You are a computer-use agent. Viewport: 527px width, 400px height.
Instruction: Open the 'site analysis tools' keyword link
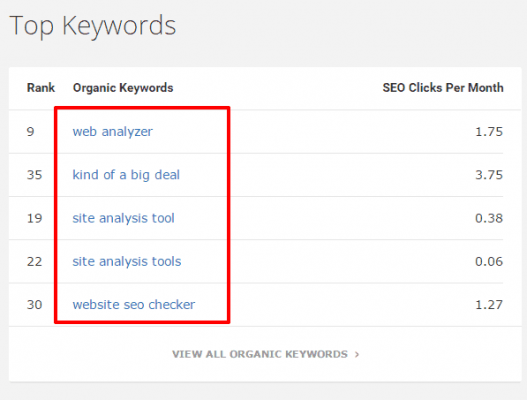tap(127, 262)
